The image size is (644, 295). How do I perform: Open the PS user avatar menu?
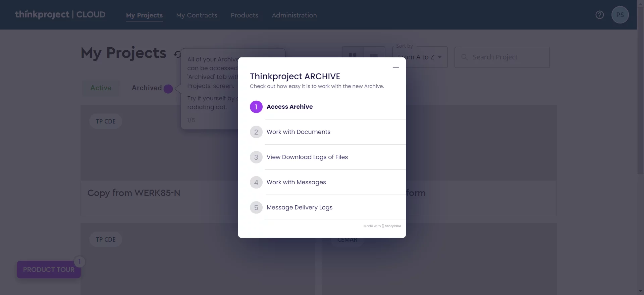620,15
